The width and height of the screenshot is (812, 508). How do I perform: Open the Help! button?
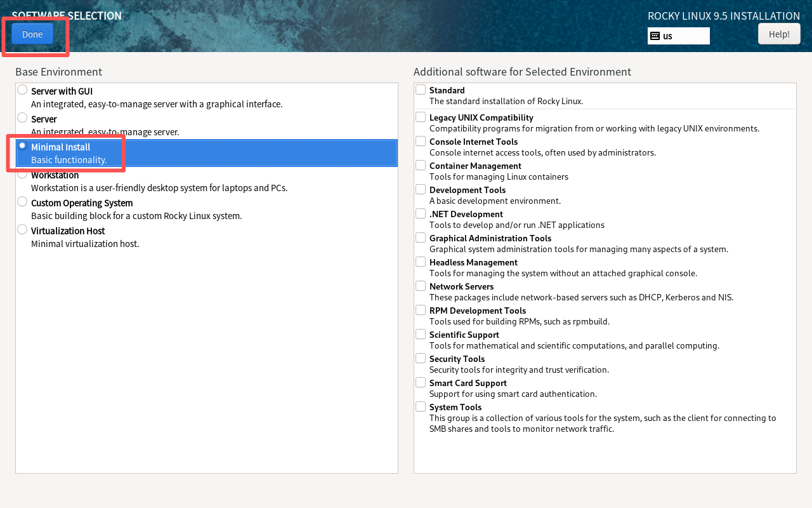779,34
